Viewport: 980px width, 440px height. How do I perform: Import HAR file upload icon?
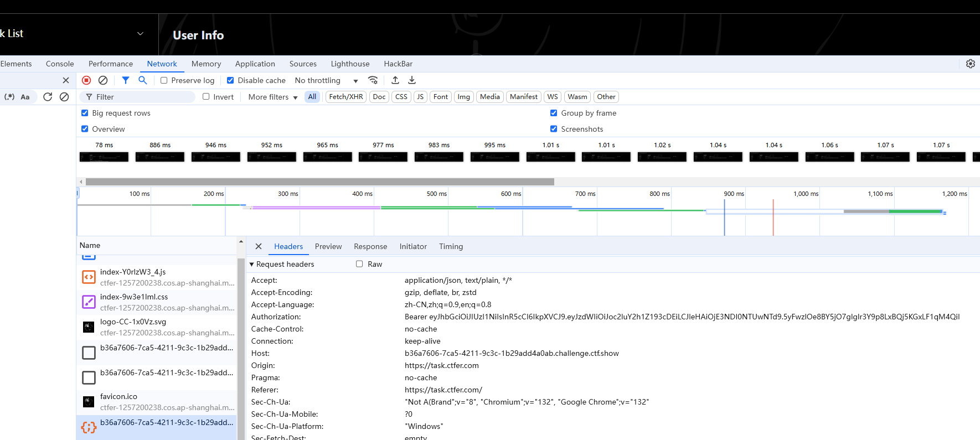click(x=395, y=80)
